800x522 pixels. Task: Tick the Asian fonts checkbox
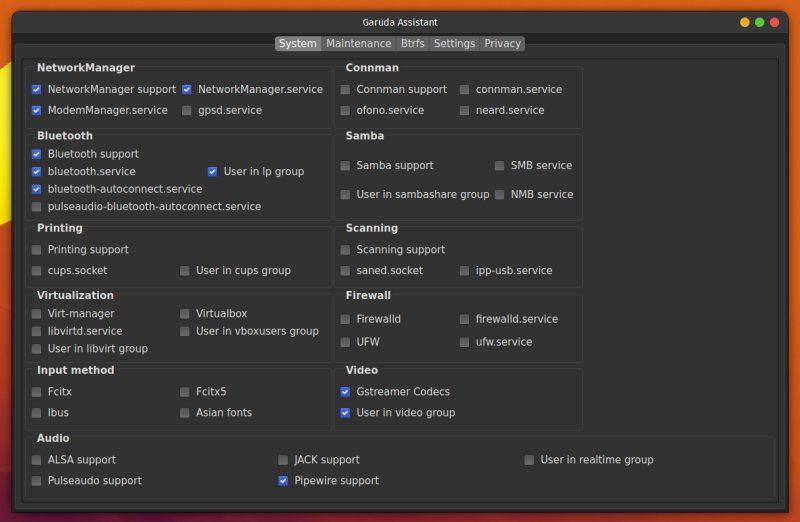pyautogui.click(x=185, y=412)
